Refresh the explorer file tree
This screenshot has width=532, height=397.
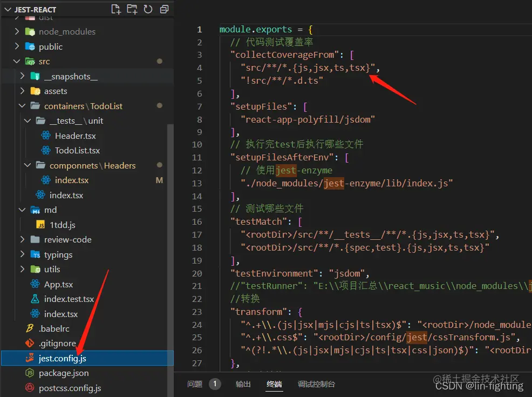[148, 9]
